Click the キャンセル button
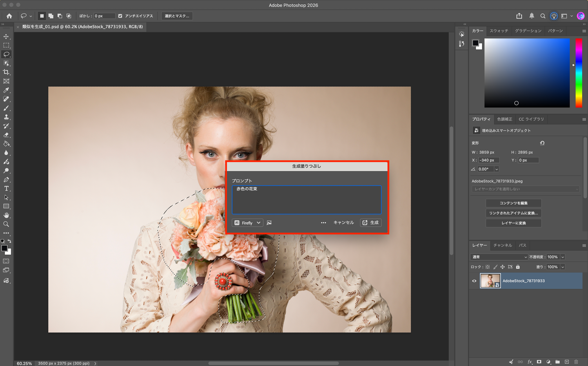Viewport: 588px width, 366px height. [x=344, y=223]
